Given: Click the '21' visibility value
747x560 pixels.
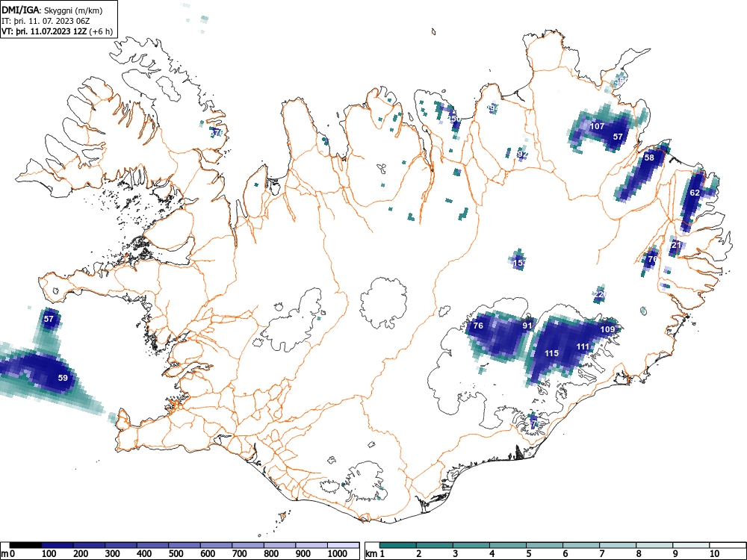Looking at the screenshot, I should (677, 245).
